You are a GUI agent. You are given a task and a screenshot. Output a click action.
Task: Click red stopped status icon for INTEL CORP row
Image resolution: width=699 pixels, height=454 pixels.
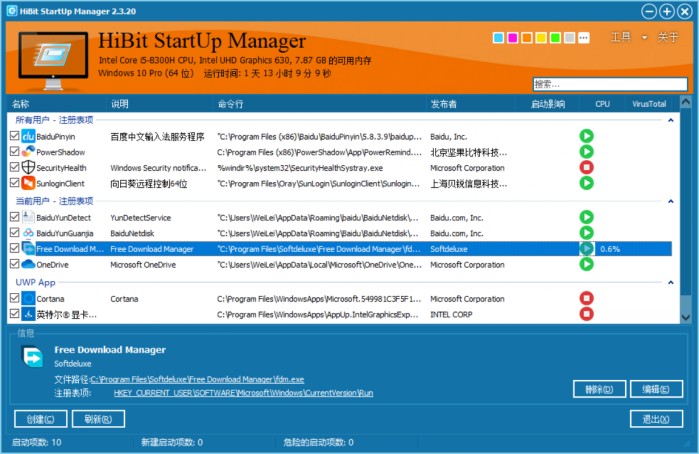click(586, 314)
